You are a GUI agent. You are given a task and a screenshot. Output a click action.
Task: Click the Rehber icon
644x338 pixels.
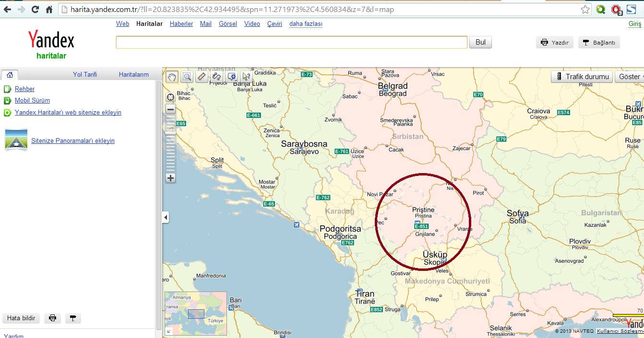[x=7, y=89]
